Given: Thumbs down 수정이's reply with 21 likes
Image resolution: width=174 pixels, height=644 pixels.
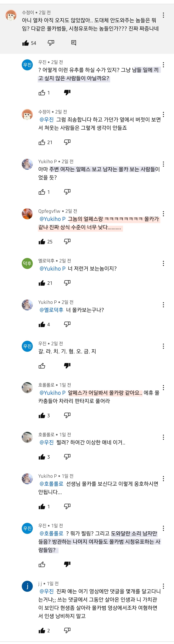Looking at the screenshot, I should tap(67, 142).
